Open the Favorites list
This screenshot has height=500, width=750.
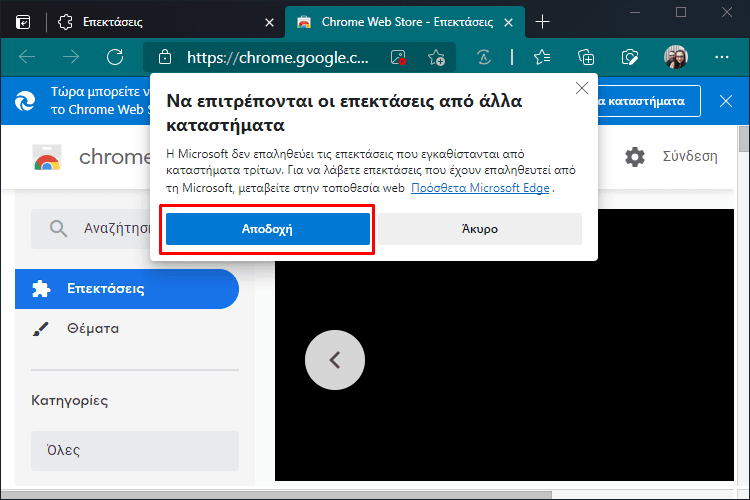pos(542,58)
